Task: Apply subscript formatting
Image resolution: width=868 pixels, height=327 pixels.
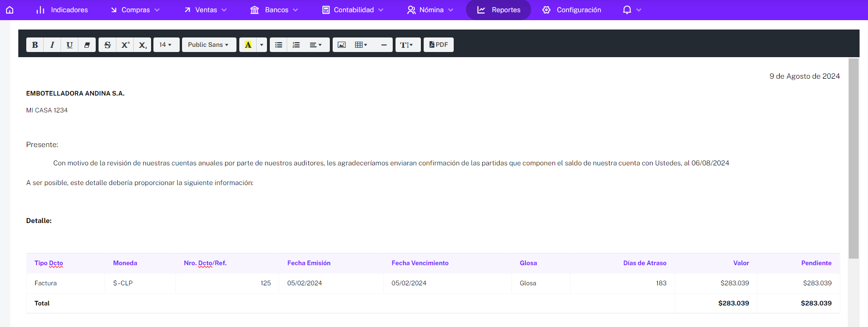Action: coord(143,45)
